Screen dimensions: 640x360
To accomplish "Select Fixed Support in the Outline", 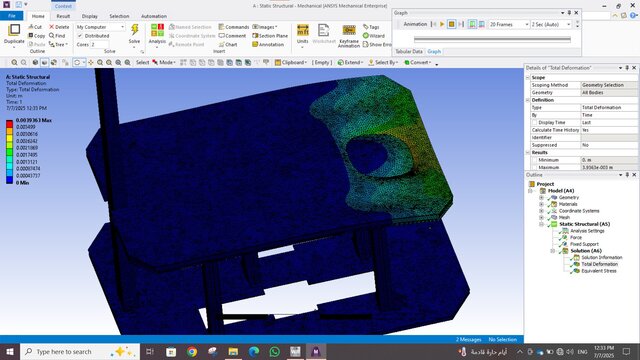I will point(584,244).
